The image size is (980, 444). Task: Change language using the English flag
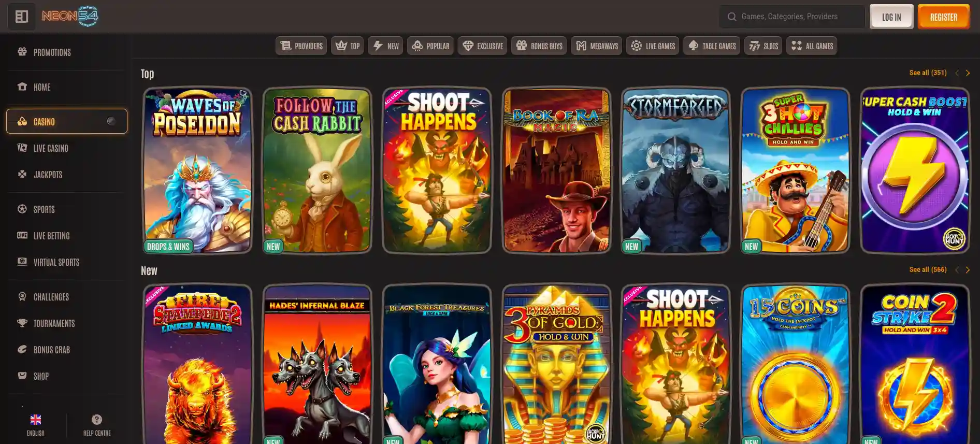[36, 420]
